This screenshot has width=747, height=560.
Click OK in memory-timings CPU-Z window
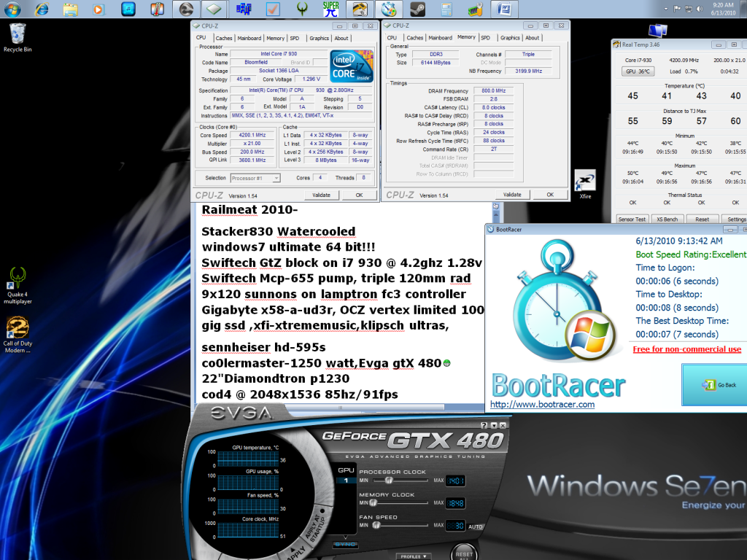(x=550, y=194)
